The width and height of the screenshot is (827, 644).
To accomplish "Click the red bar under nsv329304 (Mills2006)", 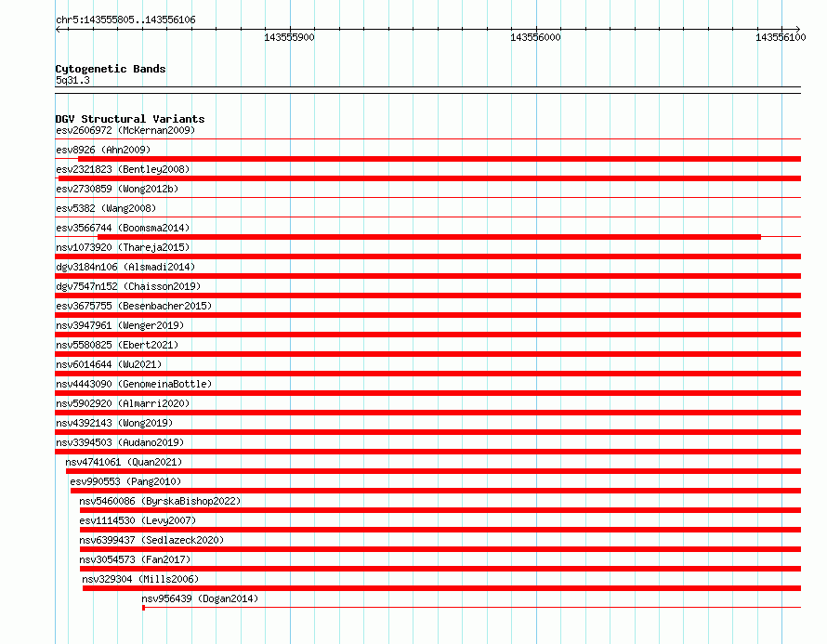I will 442,588.
